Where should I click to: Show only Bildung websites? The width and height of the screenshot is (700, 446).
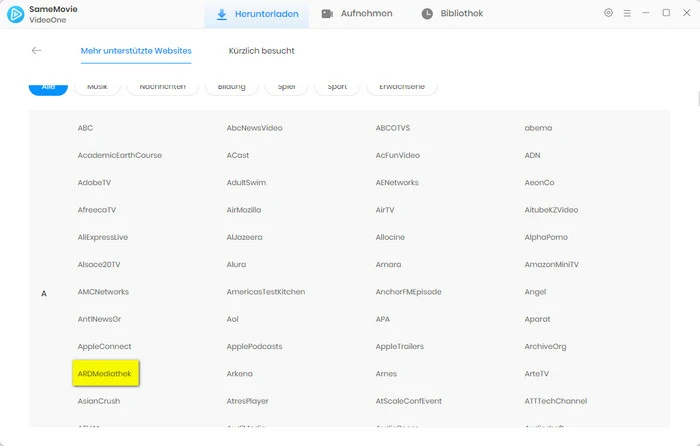(x=231, y=87)
